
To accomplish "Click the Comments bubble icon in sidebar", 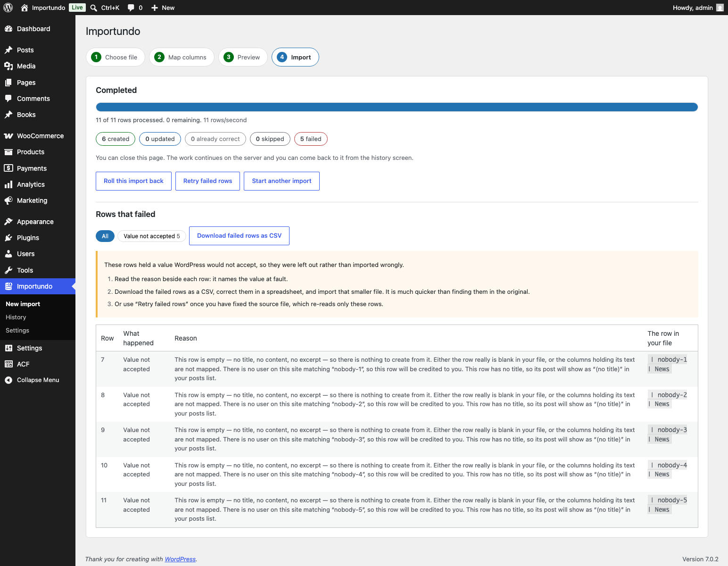I will tap(8, 99).
